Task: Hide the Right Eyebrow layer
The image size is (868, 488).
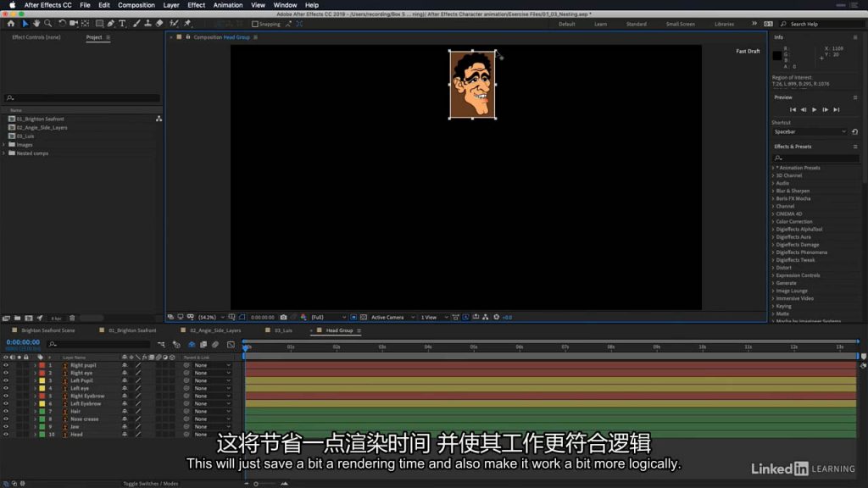Action: click(6, 396)
